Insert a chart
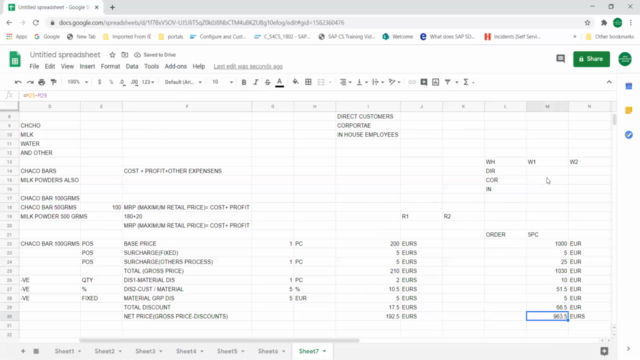This screenshot has height=360, width=640. [436, 82]
